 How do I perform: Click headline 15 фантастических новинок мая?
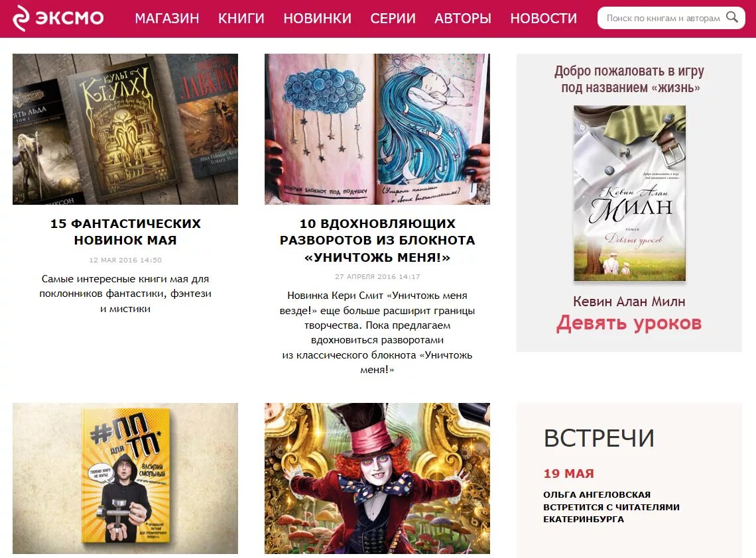(x=125, y=232)
